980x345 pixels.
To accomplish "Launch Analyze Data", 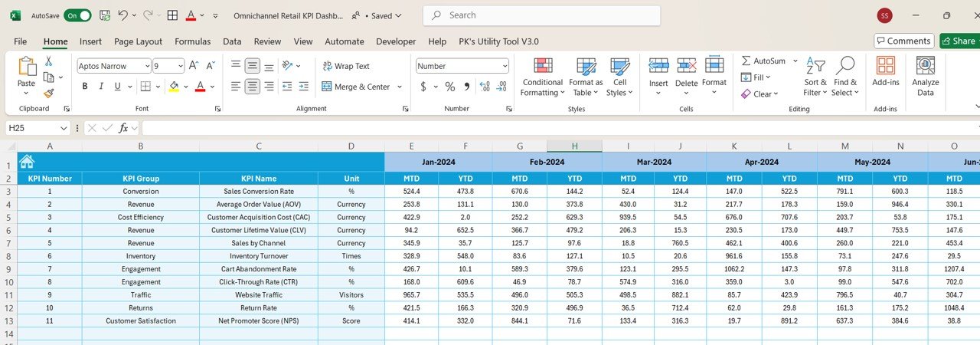I will tap(926, 76).
